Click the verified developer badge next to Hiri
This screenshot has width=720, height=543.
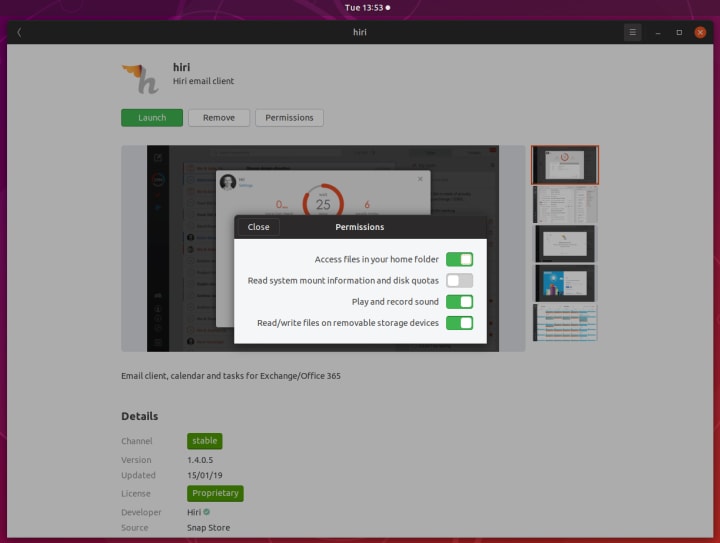(207, 512)
